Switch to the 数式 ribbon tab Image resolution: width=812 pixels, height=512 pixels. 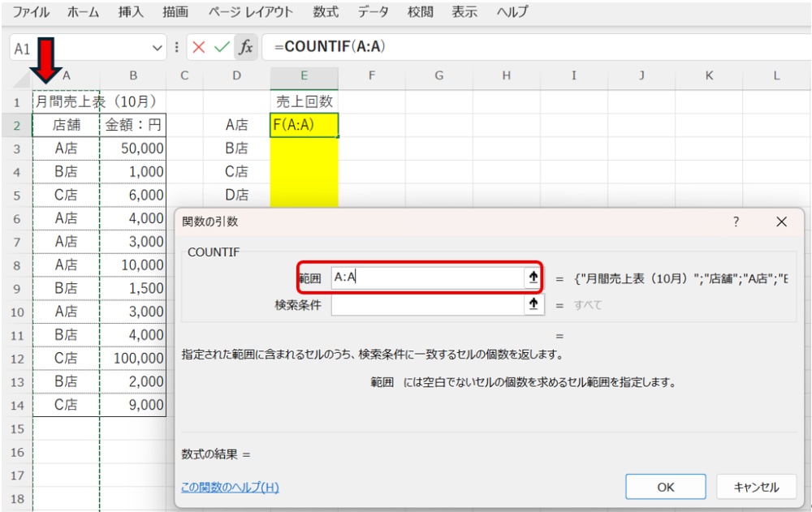pyautogui.click(x=326, y=12)
